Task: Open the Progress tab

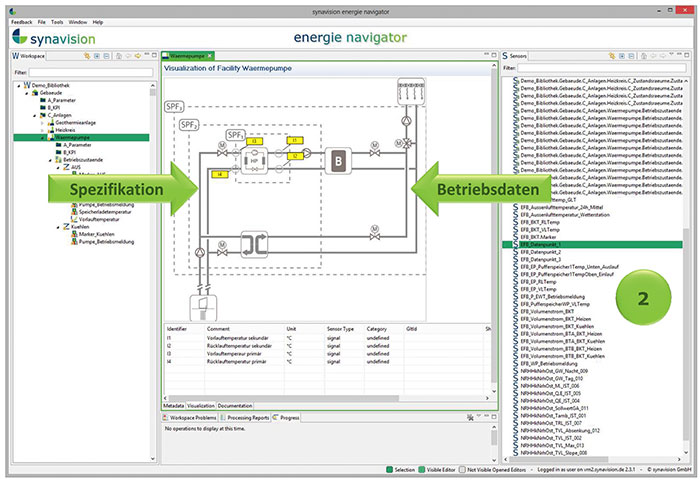Action: (286, 417)
